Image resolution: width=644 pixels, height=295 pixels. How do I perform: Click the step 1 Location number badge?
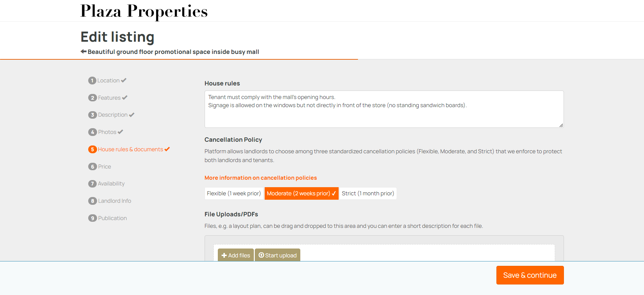pyautogui.click(x=92, y=80)
